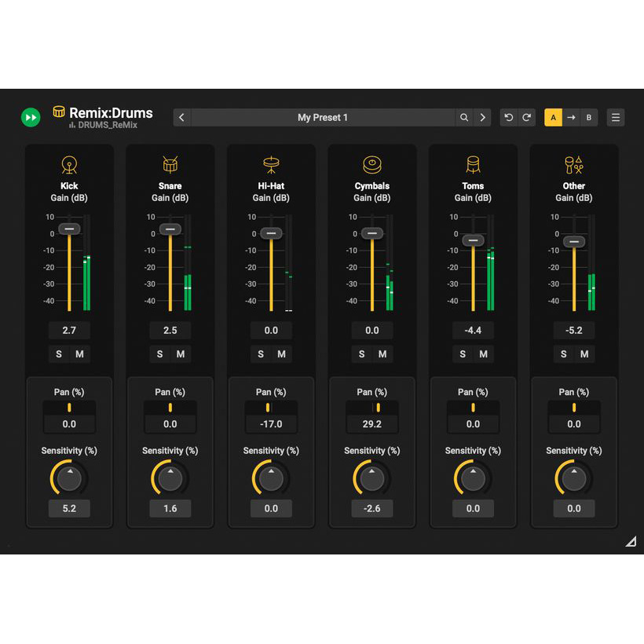The width and height of the screenshot is (644, 644).
Task: Click the Hi-Hat sensitivity knob
Action: point(271,478)
